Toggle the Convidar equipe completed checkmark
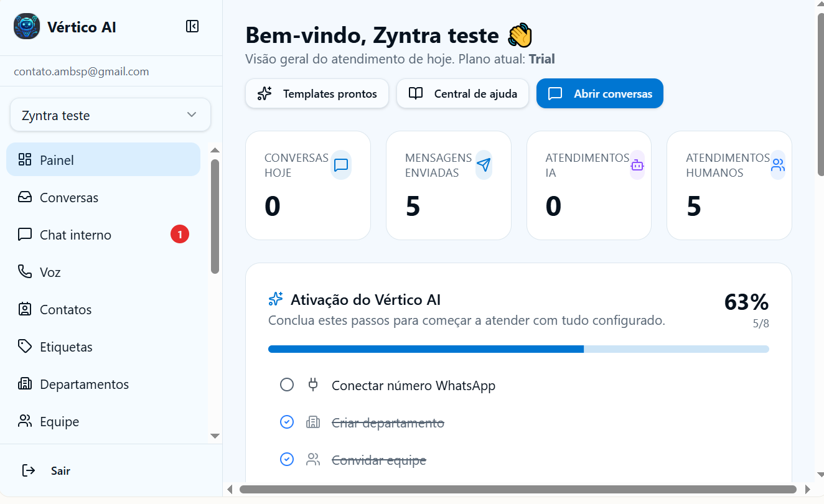Screen dimensions: 824x504 point(287,460)
